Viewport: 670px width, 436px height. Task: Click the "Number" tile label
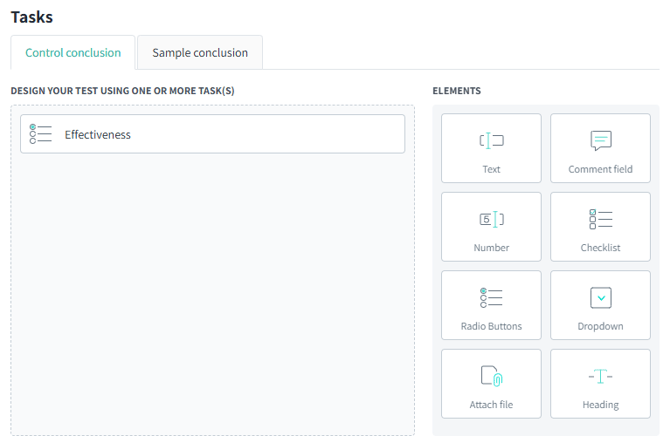[491, 248]
